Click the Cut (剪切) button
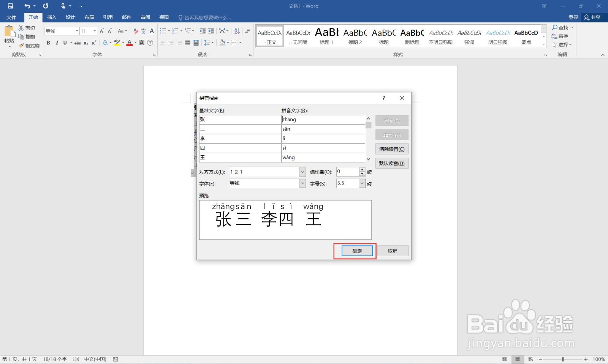Screen dimensions: 608x364 (27, 28)
